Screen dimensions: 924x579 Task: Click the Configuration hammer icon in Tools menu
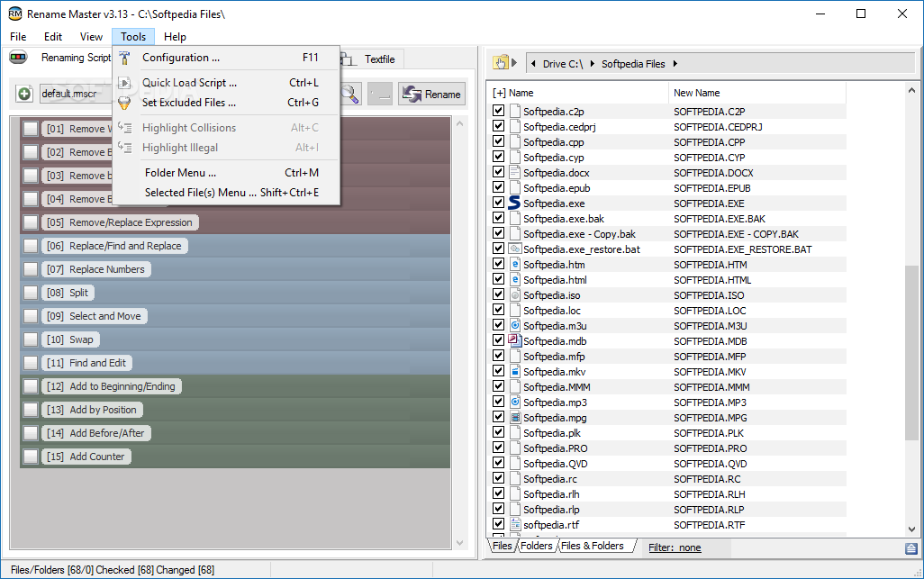[x=124, y=58]
